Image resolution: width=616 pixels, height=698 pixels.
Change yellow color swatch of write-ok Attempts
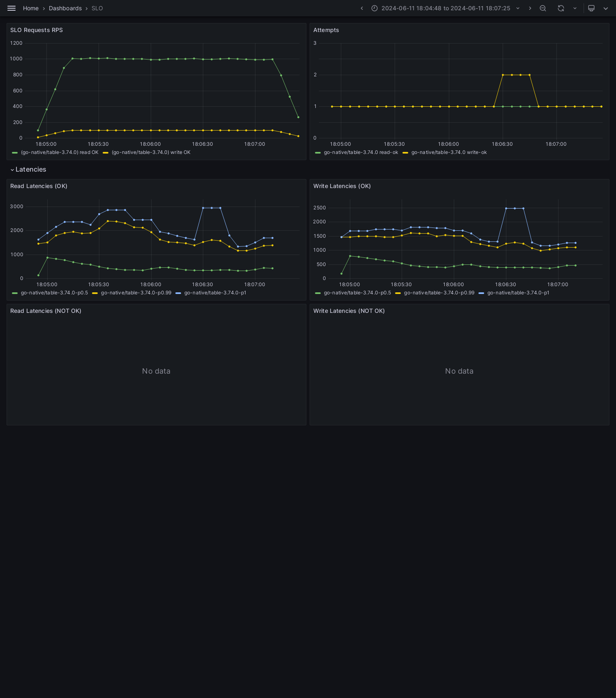click(405, 153)
